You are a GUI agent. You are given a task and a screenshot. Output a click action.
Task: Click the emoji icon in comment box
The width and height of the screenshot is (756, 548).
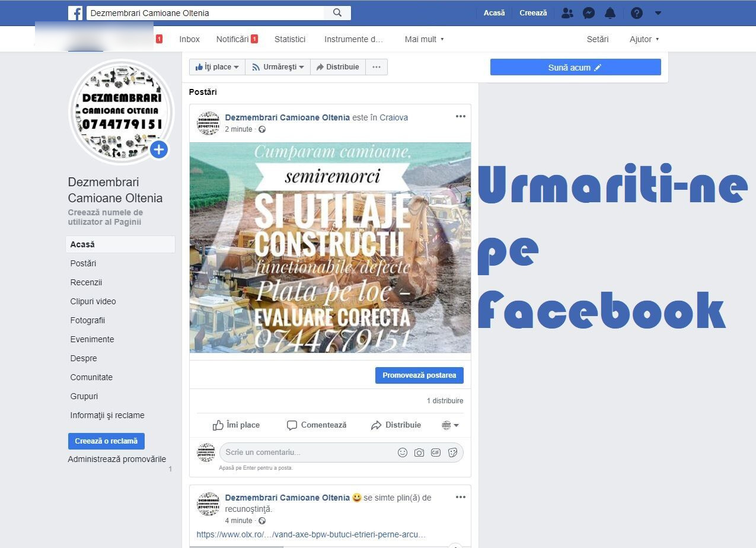(403, 453)
